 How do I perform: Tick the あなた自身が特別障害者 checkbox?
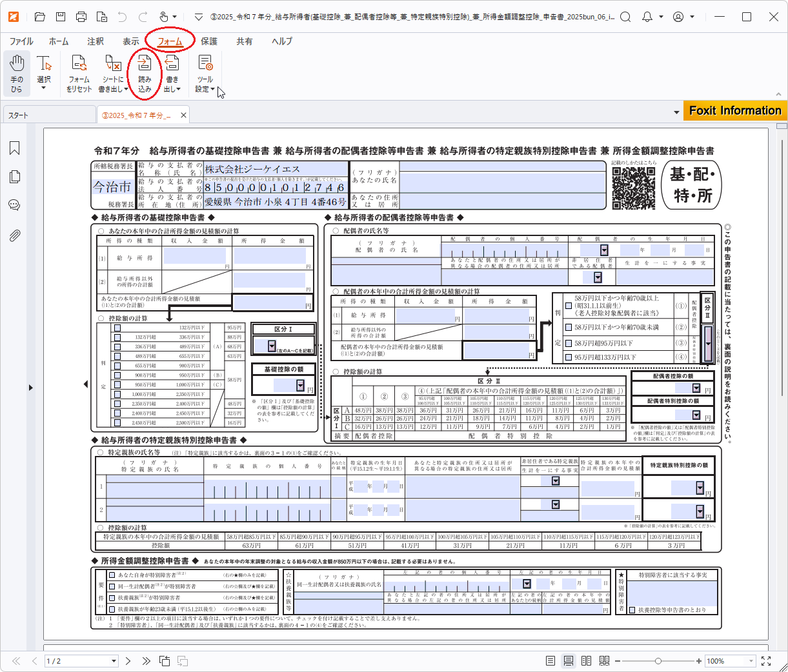point(112,575)
